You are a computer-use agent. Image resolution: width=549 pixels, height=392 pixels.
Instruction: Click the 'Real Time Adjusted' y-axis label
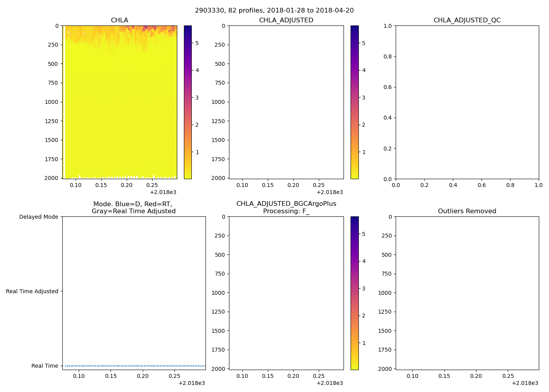32,291
